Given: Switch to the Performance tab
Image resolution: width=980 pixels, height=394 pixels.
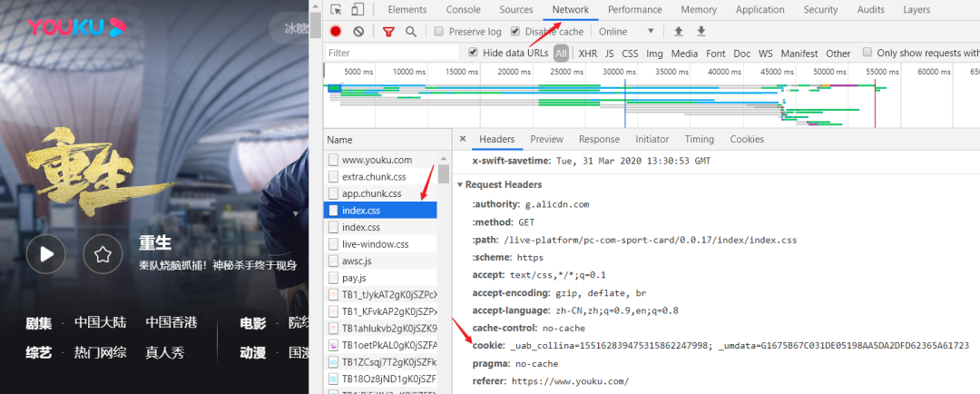Looking at the screenshot, I should tap(634, 9).
